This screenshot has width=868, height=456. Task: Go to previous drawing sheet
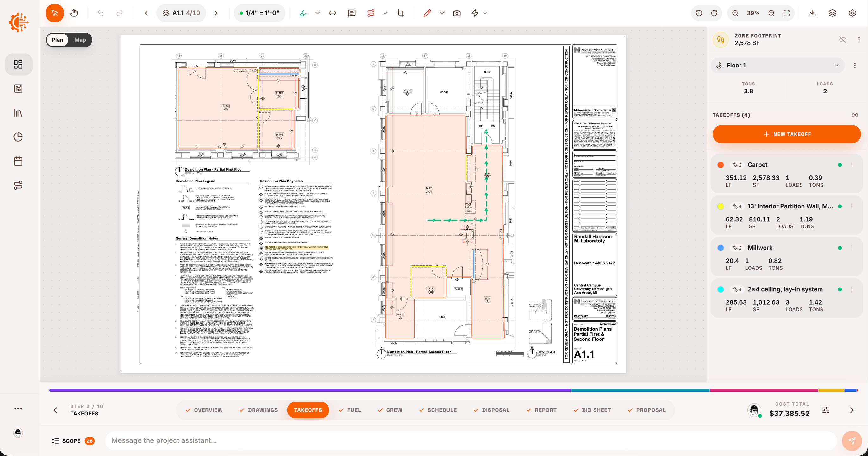point(146,13)
